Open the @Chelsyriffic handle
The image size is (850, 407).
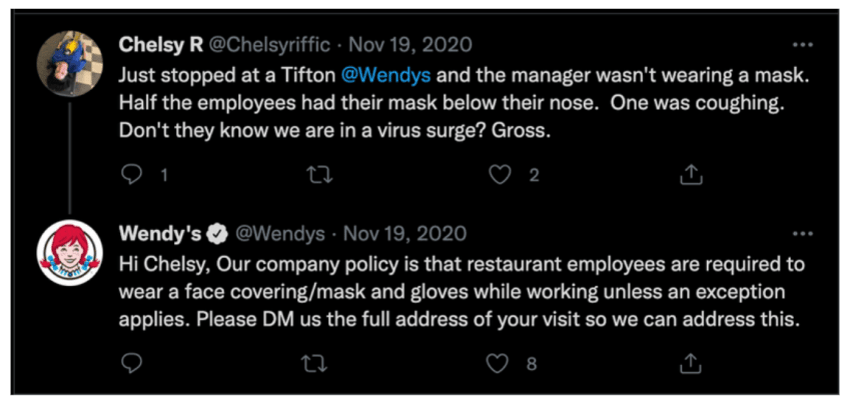point(269,46)
